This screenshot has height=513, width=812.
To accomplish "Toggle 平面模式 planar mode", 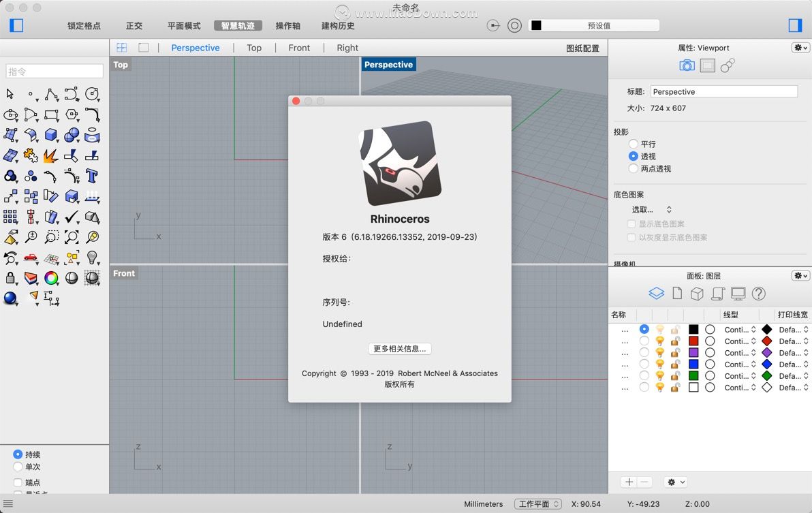I will point(184,25).
